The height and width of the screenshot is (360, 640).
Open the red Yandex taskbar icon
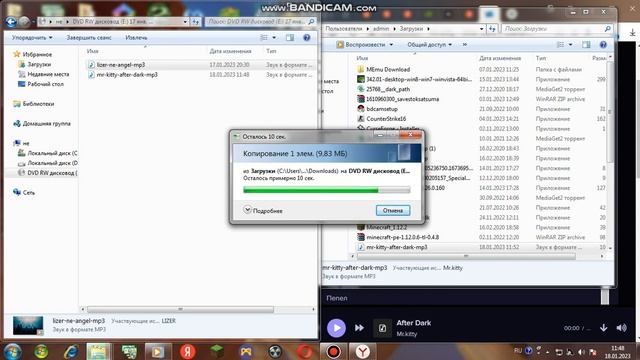click(x=187, y=351)
